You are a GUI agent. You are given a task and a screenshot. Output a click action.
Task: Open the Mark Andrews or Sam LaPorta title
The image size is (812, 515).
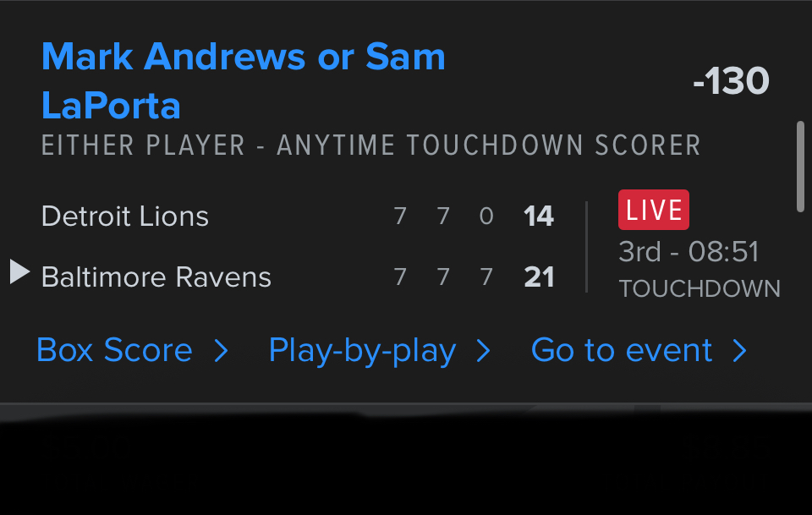[243, 81]
